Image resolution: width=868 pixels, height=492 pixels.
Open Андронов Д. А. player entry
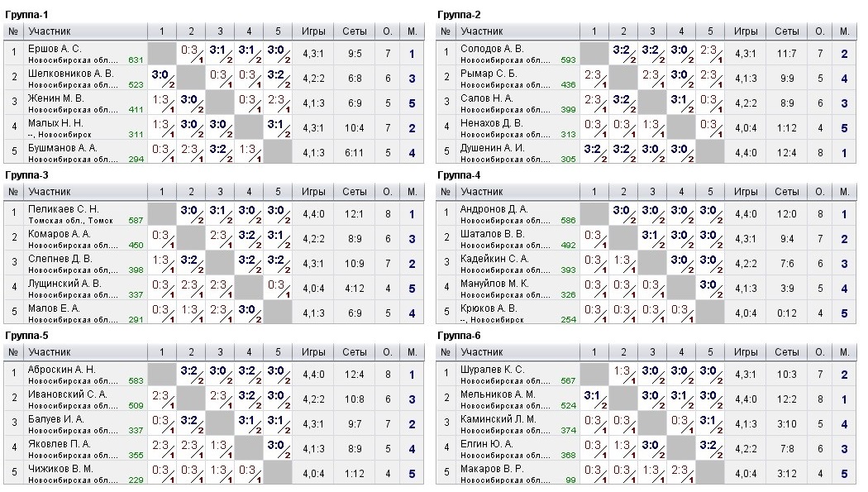point(494,209)
